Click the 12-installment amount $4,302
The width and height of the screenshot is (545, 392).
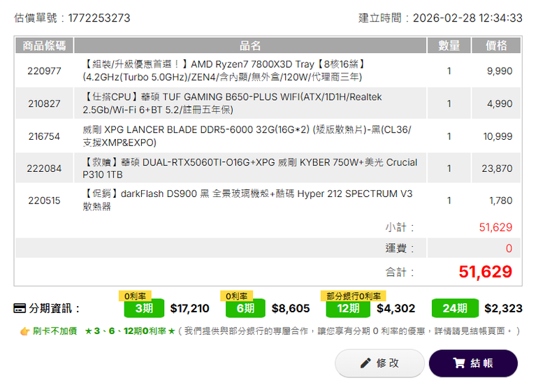point(396,308)
